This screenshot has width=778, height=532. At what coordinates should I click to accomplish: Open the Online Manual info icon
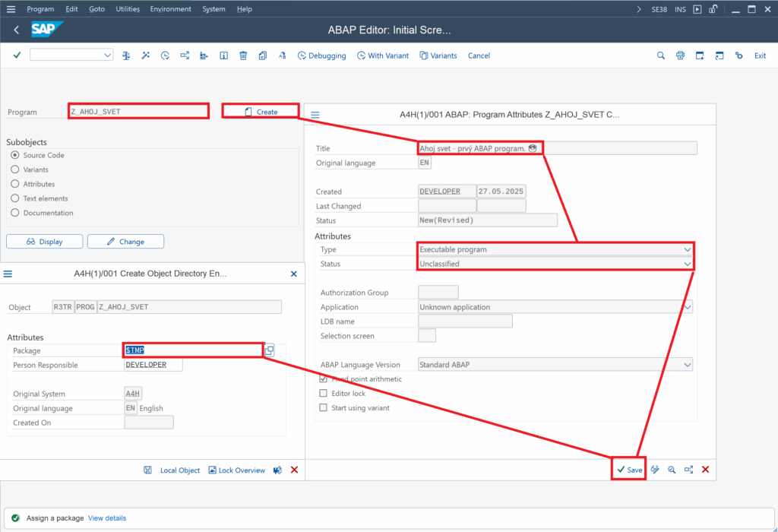click(x=224, y=55)
